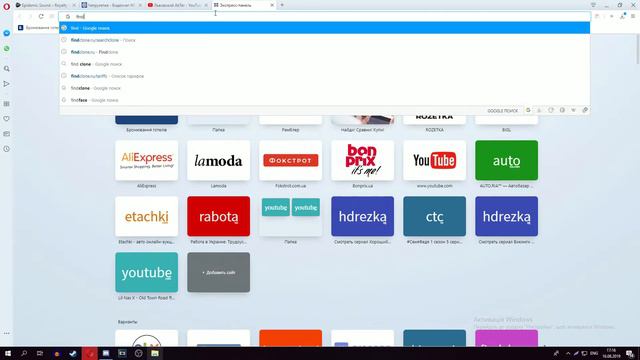Switch to the Epidemic Sound tab
The width and height of the screenshot is (640, 360).
tap(46, 5)
